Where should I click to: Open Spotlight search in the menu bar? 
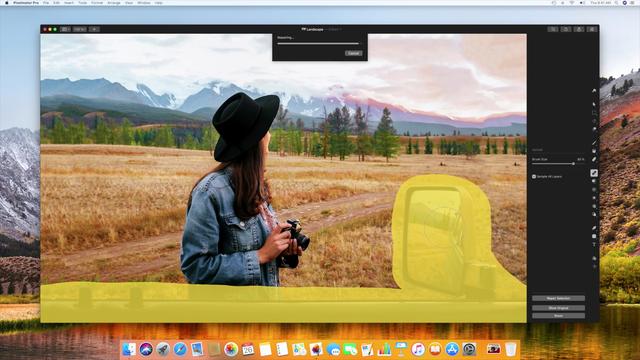616,3
